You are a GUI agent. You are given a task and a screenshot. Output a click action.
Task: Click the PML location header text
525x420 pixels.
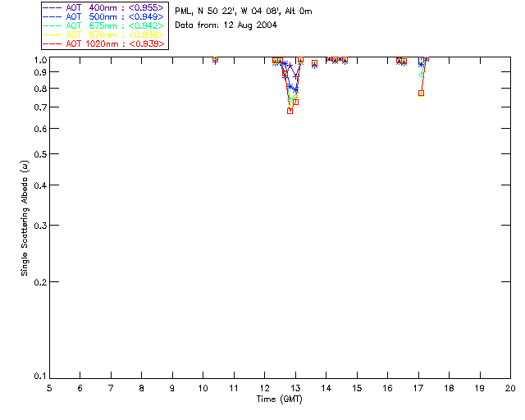click(x=244, y=11)
